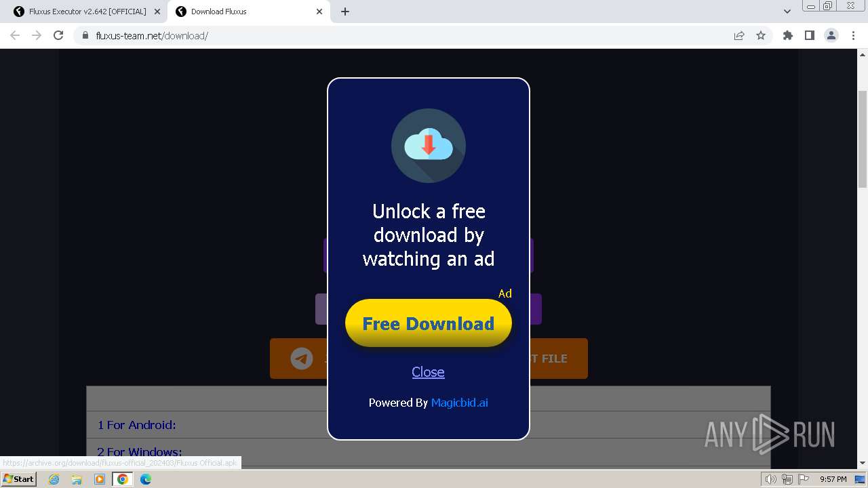Click the network tray icon
Screen dimensions: 868x488
pyautogui.click(x=787, y=479)
